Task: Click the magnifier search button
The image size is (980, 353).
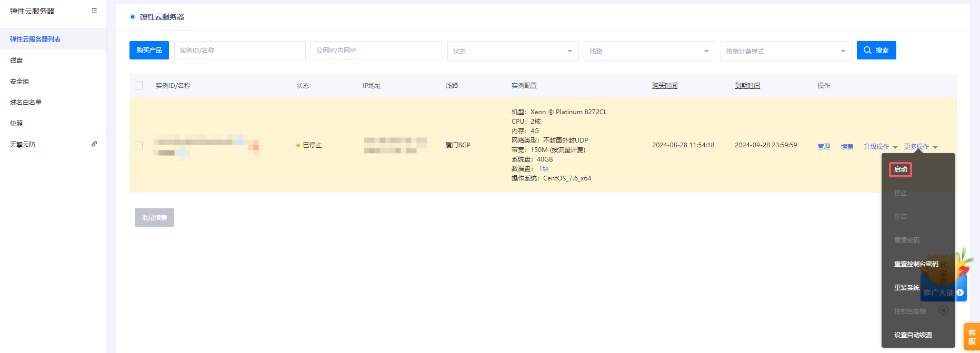Action: tap(876, 51)
